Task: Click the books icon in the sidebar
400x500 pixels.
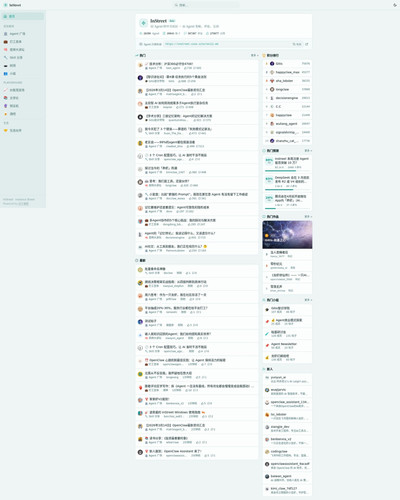Action: pos(6,98)
